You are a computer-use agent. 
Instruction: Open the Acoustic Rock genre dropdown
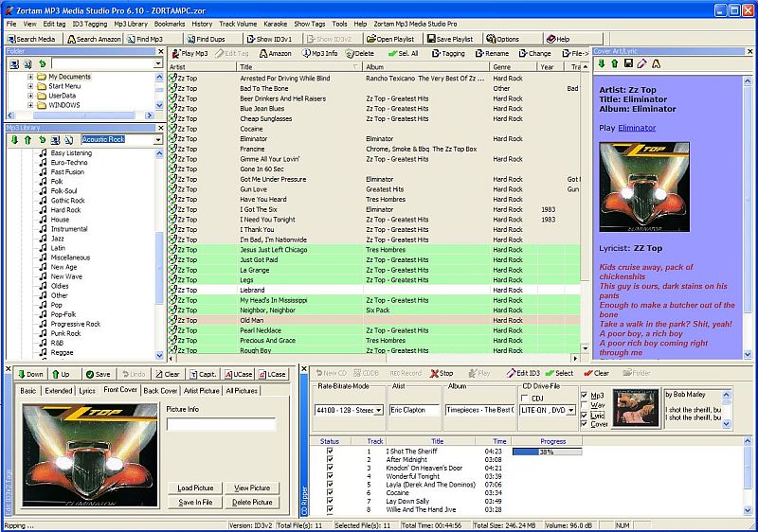point(158,140)
